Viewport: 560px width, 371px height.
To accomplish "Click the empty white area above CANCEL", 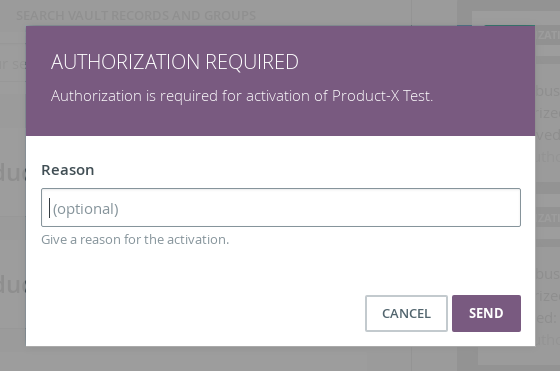I will 406,271.
